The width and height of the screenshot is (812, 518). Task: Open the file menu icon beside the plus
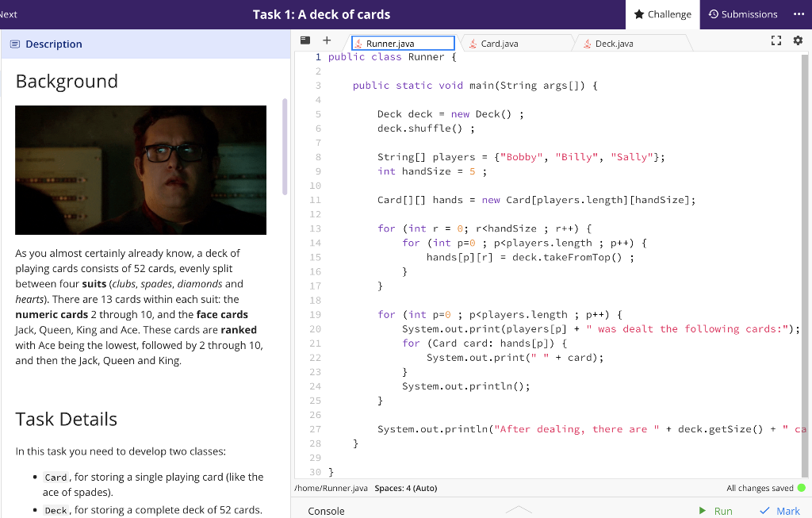(x=305, y=40)
